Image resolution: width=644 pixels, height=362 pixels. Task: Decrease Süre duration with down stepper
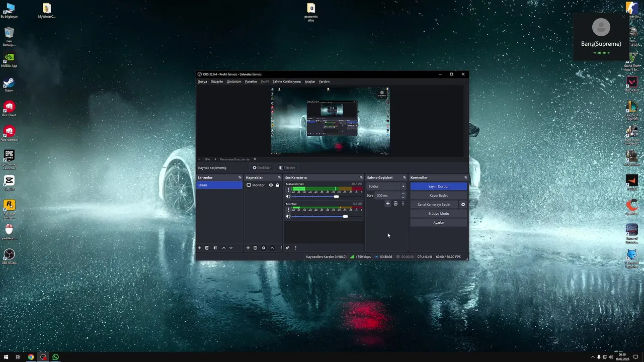pos(403,197)
